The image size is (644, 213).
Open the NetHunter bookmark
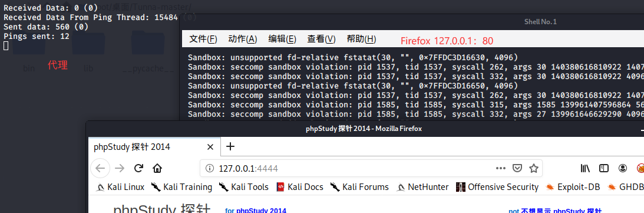(422, 187)
